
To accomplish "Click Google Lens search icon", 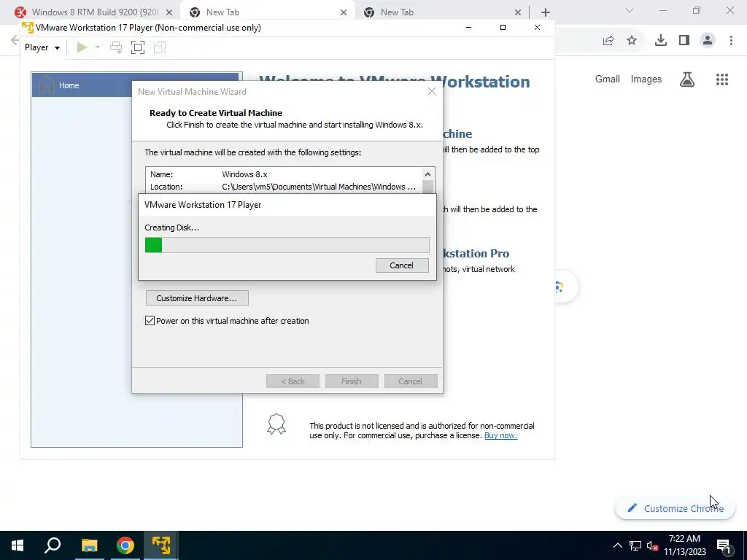I will 560,287.
